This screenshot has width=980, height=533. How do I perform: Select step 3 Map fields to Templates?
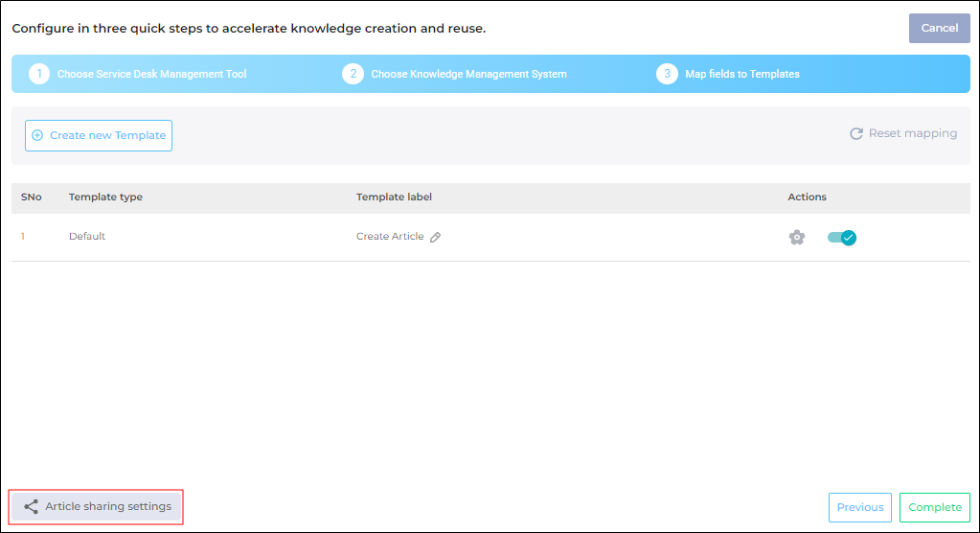point(728,74)
